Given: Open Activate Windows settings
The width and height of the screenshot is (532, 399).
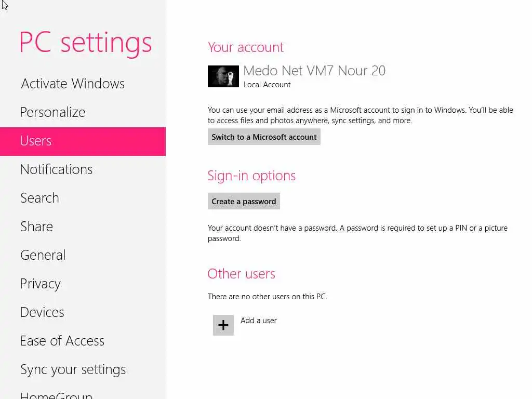Looking at the screenshot, I should [83, 84].
